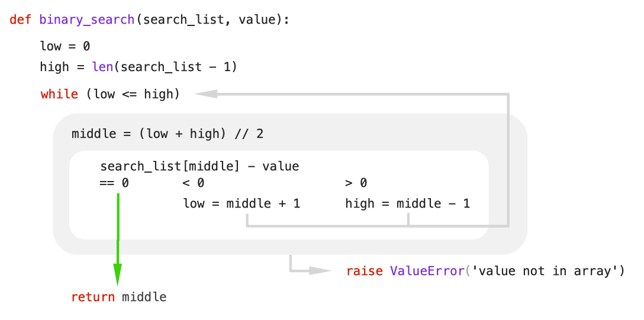Select the '> 0' comparison branch

[x=356, y=183]
